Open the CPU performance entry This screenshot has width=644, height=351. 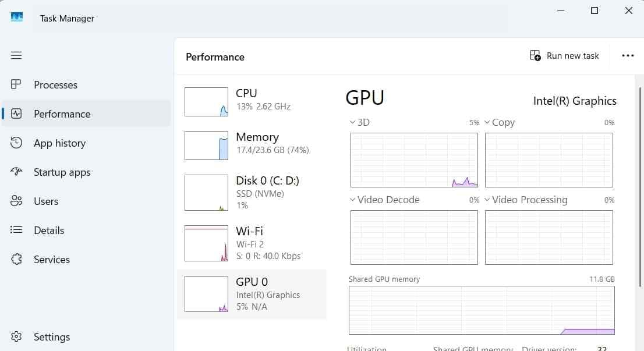(252, 102)
